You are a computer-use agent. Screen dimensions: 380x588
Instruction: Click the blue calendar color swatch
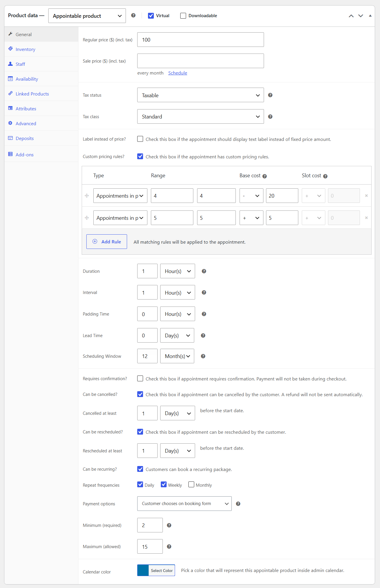point(143,570)
